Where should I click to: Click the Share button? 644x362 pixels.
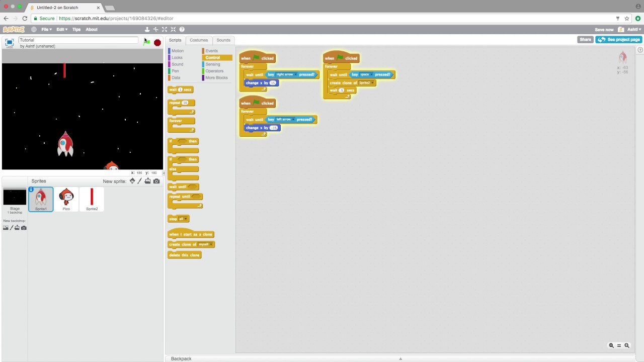point(585,40)
